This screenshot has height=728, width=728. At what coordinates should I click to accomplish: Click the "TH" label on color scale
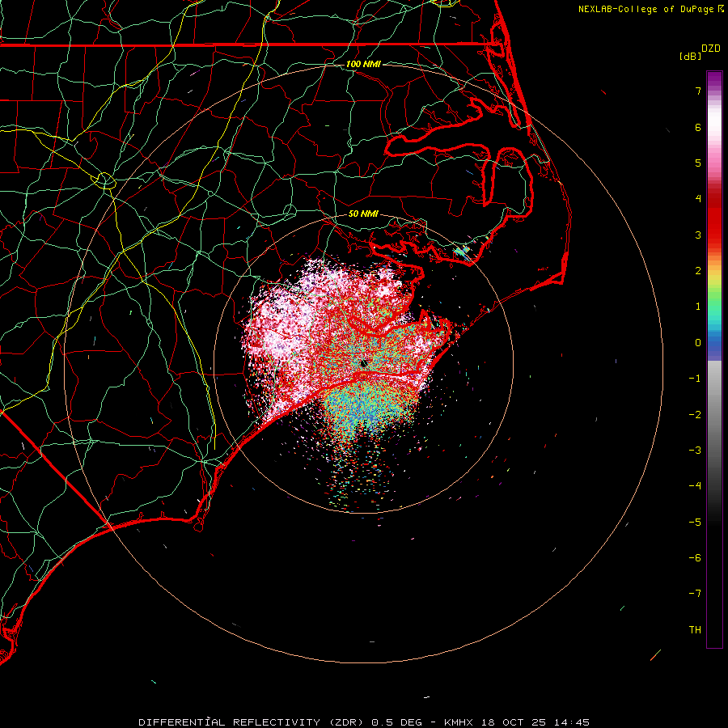[695, 630]
